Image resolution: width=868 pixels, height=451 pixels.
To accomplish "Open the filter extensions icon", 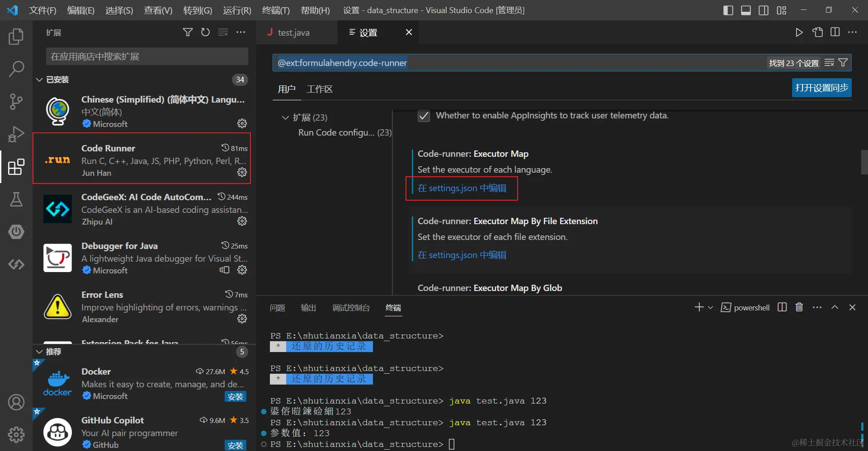I will pos(187,32).
